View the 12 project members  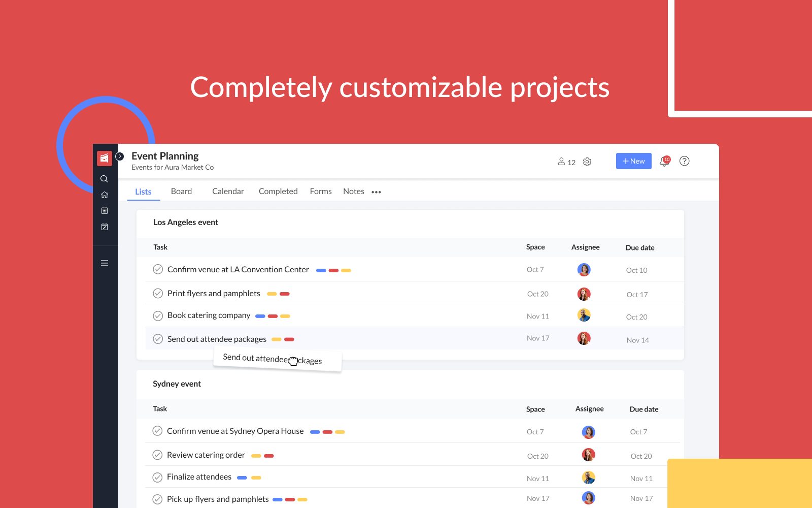coord(566,162)
